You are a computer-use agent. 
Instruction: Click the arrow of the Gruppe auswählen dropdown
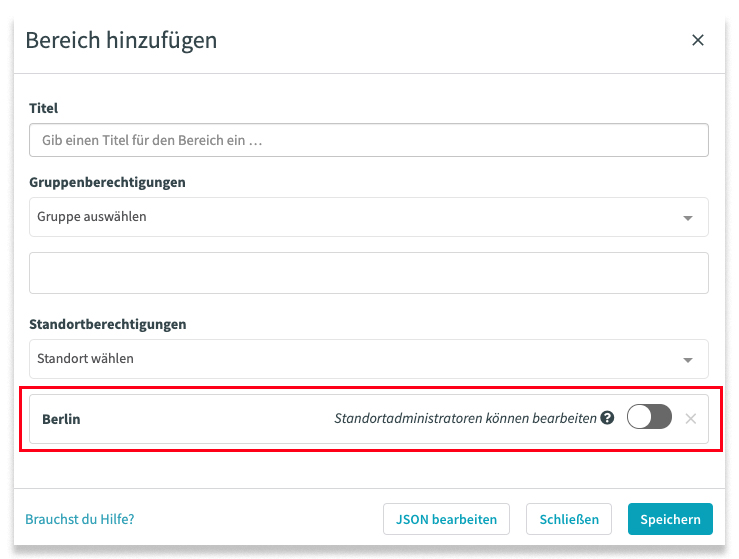tap(687, 218)
